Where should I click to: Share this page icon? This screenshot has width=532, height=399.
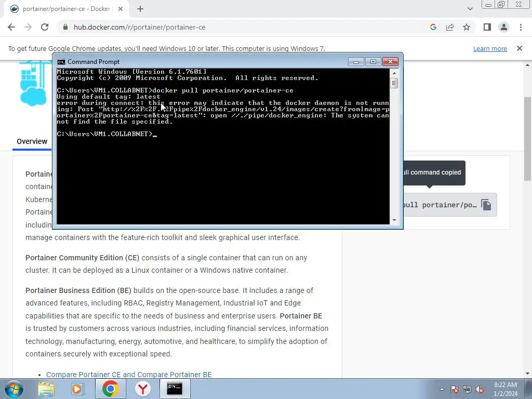tap(450, 27)
